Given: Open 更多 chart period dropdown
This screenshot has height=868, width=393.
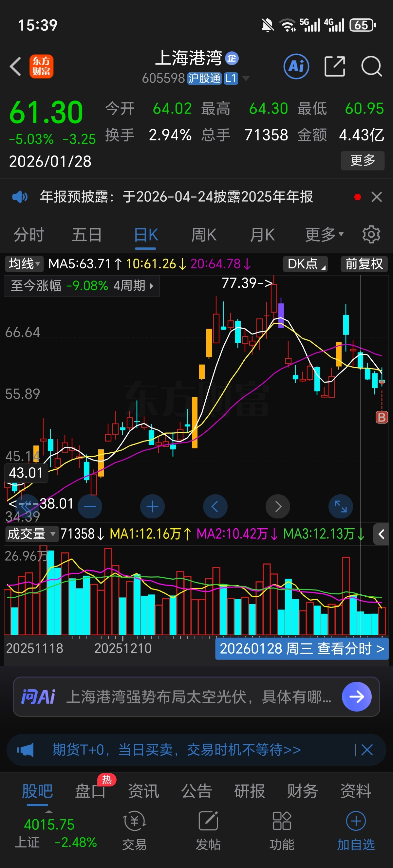Looking at the screenshot, I should 324,235.
